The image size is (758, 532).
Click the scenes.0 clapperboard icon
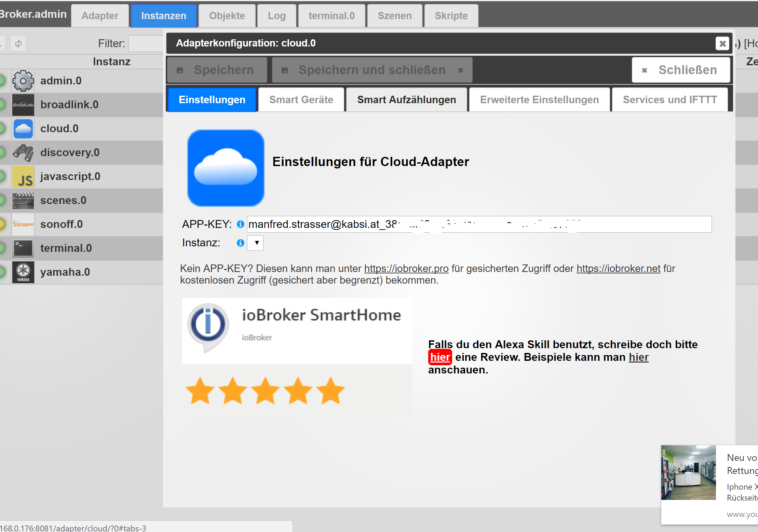23,201
